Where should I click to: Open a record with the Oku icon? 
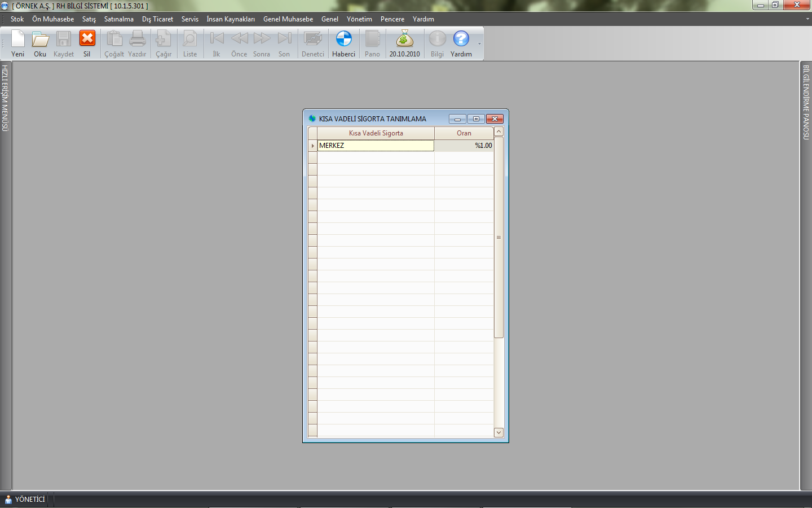coord(40,40)
